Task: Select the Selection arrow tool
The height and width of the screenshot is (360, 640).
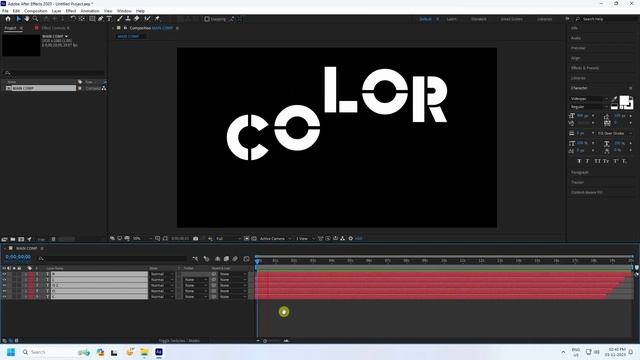Action: click(x=18, y=19)
